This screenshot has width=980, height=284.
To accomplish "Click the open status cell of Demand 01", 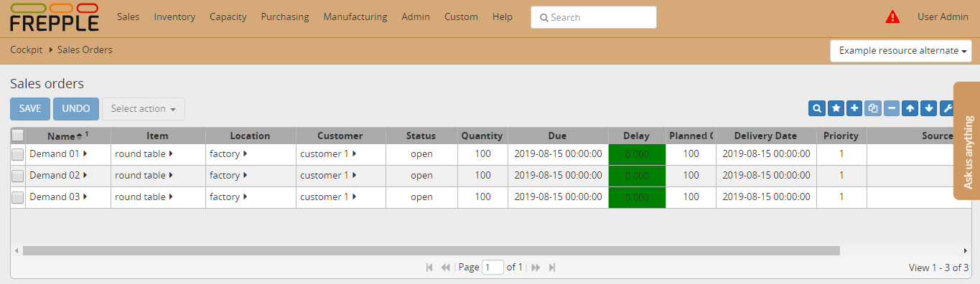I will point(421,154).
